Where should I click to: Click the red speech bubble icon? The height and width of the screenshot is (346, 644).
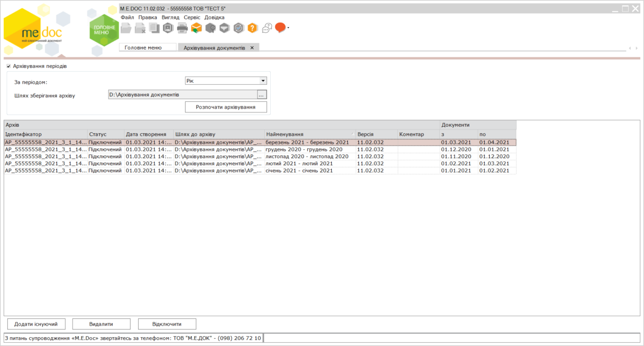click(280, 28)
